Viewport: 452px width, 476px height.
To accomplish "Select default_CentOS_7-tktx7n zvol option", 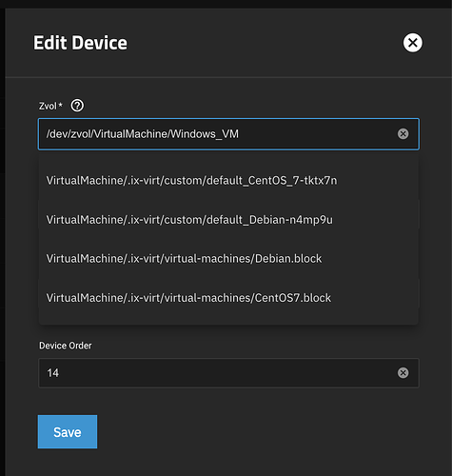I will (228, 180).
